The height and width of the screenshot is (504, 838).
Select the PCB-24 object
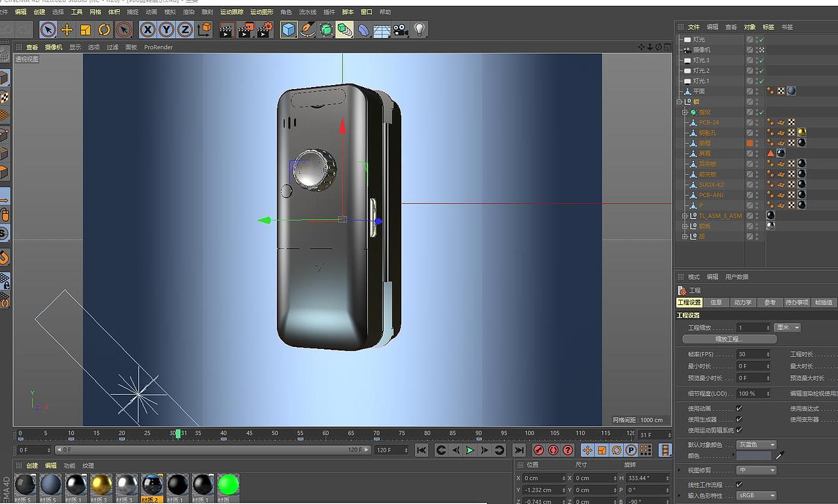[x=708, y=122]
